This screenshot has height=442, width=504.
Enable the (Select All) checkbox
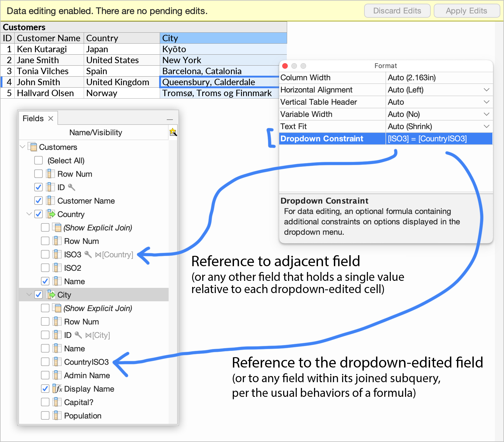[x=38, y=160]
